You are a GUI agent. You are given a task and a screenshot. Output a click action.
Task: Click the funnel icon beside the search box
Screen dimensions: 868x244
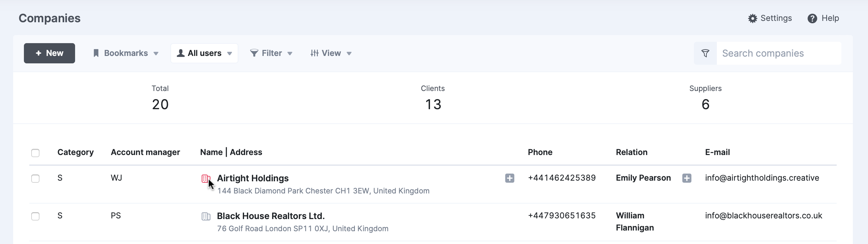(x=705, y=53)
